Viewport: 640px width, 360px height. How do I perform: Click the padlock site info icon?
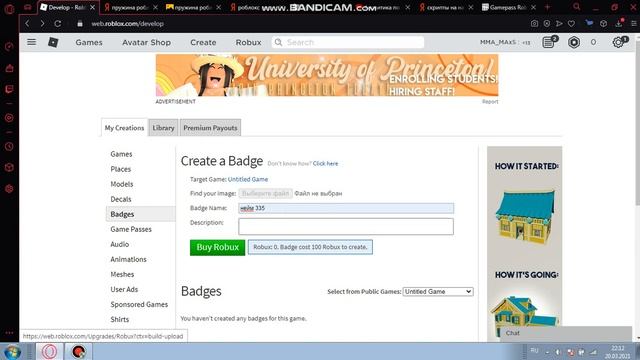point(80,24)
